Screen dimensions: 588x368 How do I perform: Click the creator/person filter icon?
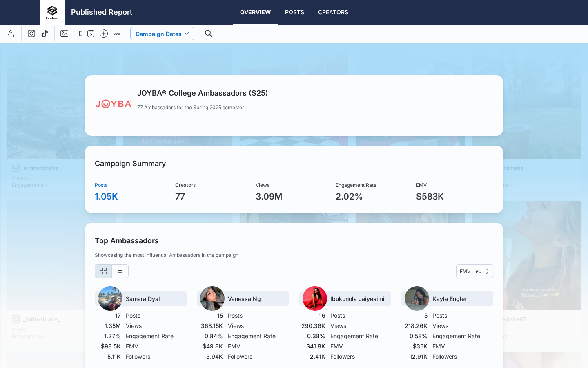tap(11, 34)
